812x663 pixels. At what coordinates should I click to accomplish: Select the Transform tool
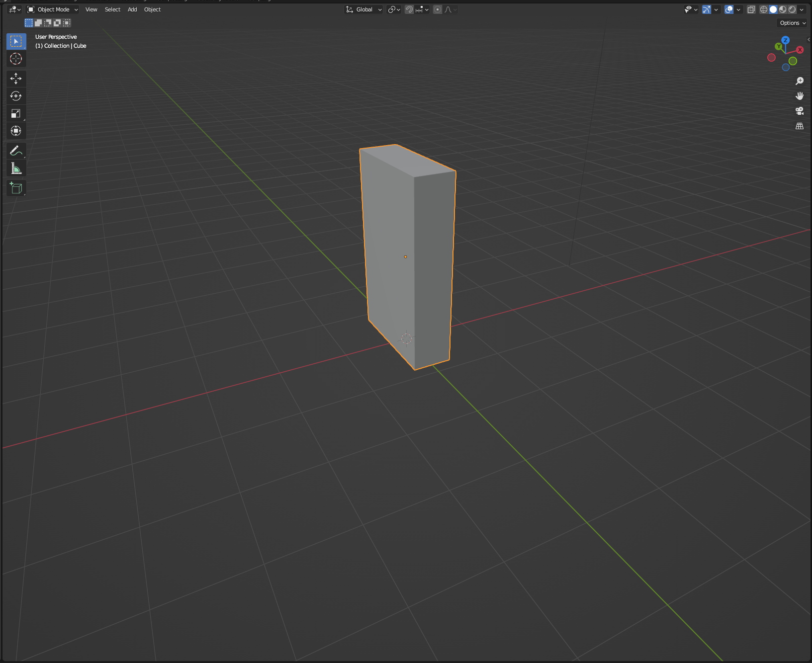point(16,131)
